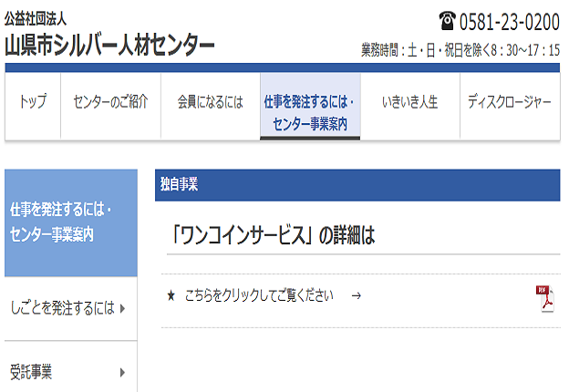Screen dimensions: 569x392
Task: Follow the こちらをクリックしてご覧ください link
Action: pos(259,296)
